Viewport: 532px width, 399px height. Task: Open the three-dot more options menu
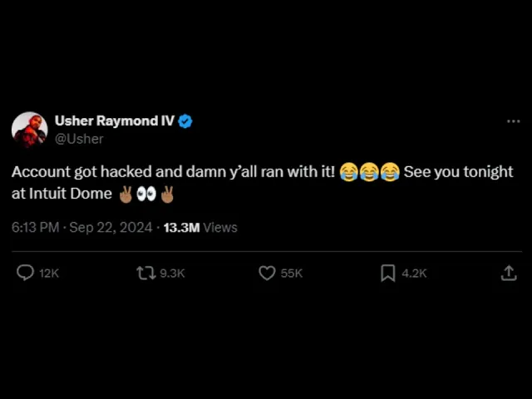pyautogui.click(x=513, y=121)
